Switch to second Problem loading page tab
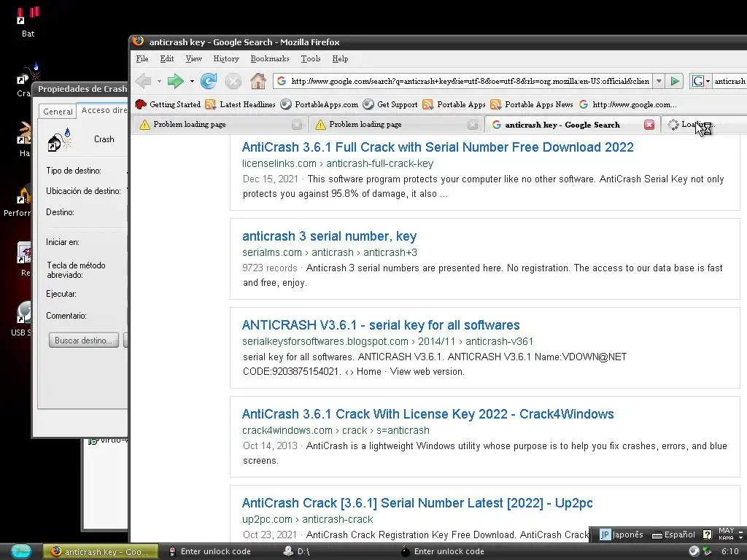Image resolution: width=747 pixels, height=560 pixels. click(x=395, y=125)
